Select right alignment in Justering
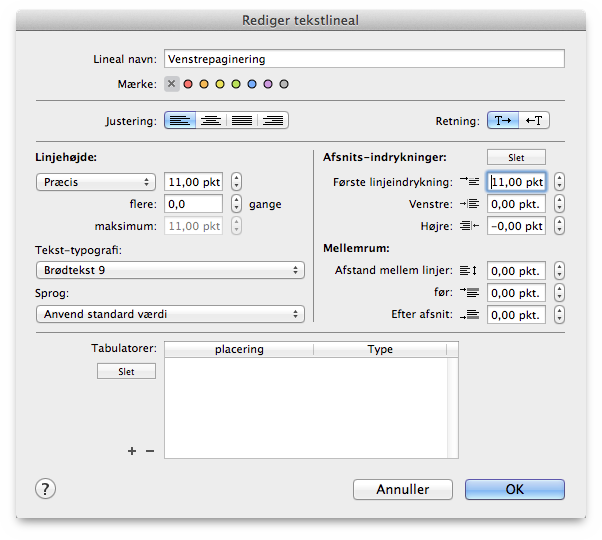 pyautogui.click(x=273, y=121)
